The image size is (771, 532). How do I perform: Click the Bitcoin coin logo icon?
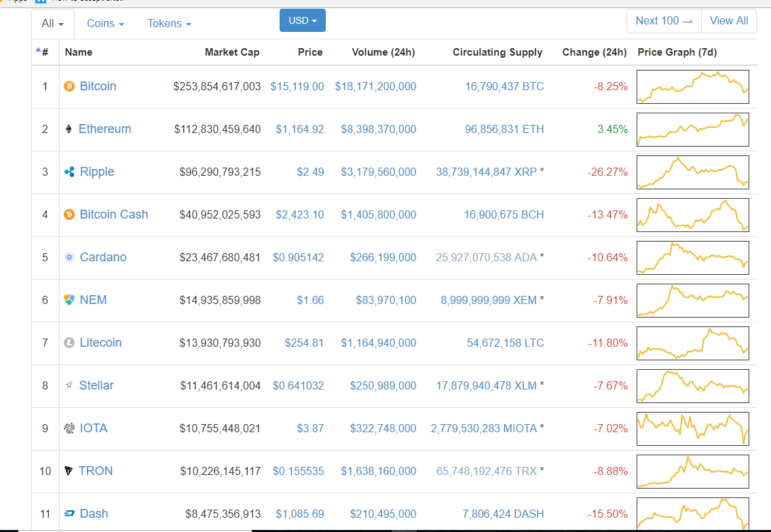coord(69,87)
